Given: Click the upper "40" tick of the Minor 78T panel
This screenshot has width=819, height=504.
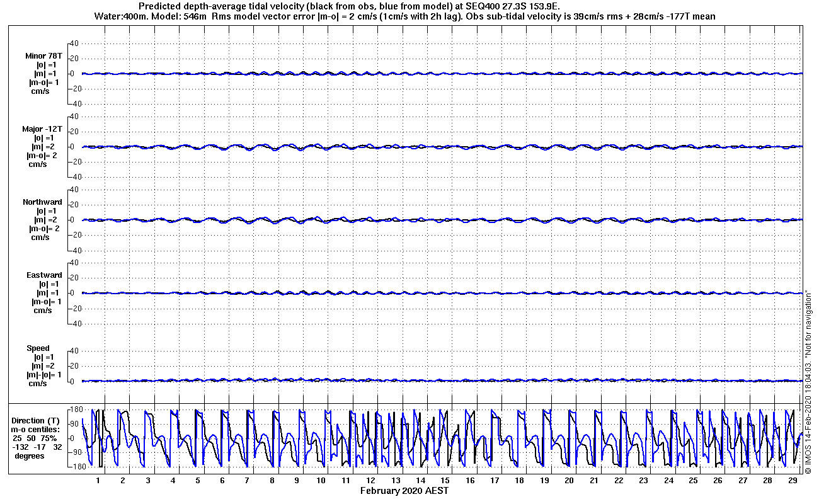Looking at the screenshot, I should tap(73, 43).
